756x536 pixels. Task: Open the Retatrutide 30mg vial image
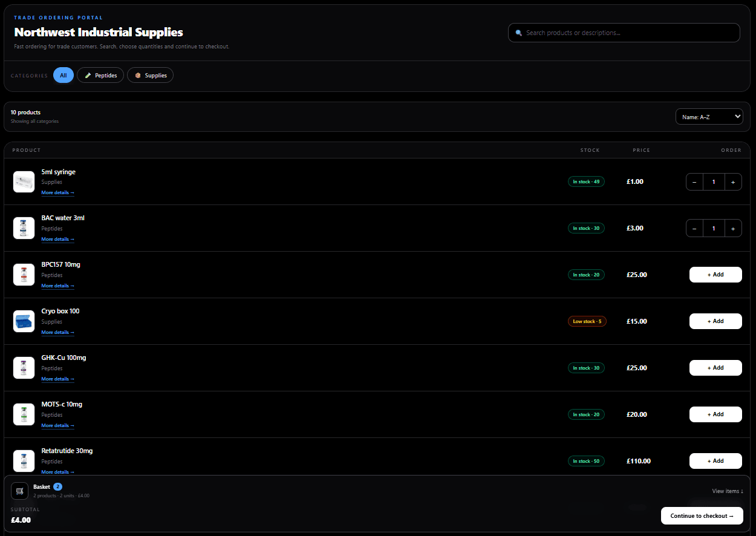click(x=24, y=461)
